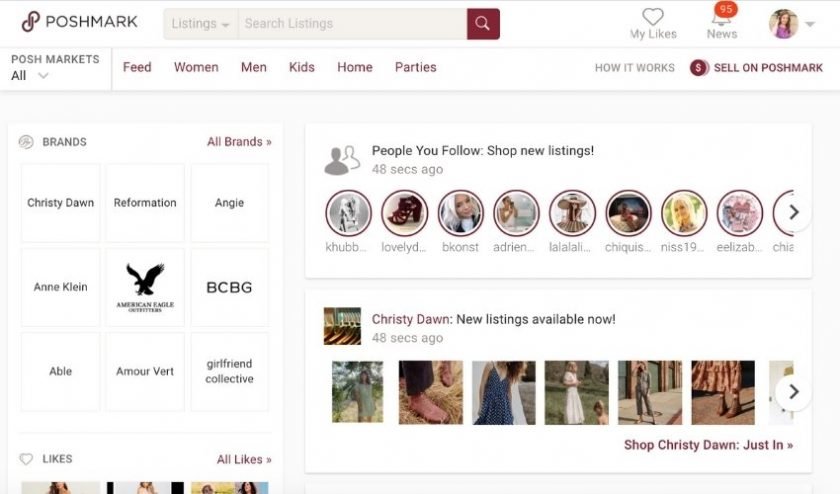Click the Sell on Poshmark dollar icon
Screen dimensions: 840x494
(x=698, y=68)
